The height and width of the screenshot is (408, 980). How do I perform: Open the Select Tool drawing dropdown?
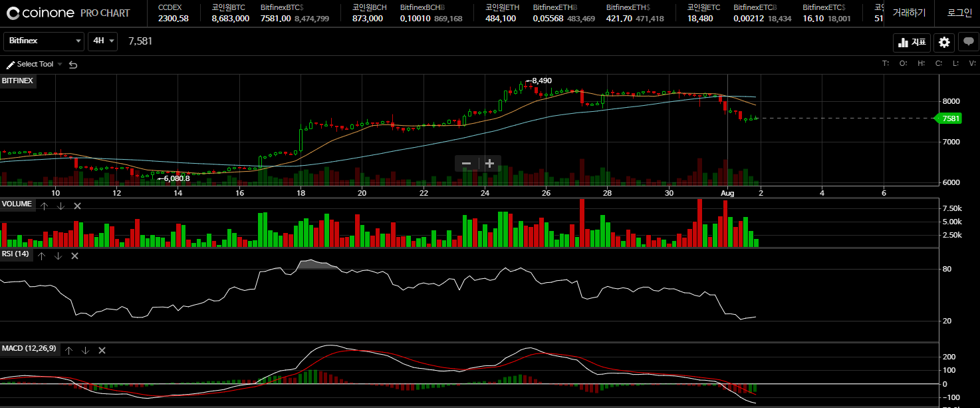tap(34, 65)
